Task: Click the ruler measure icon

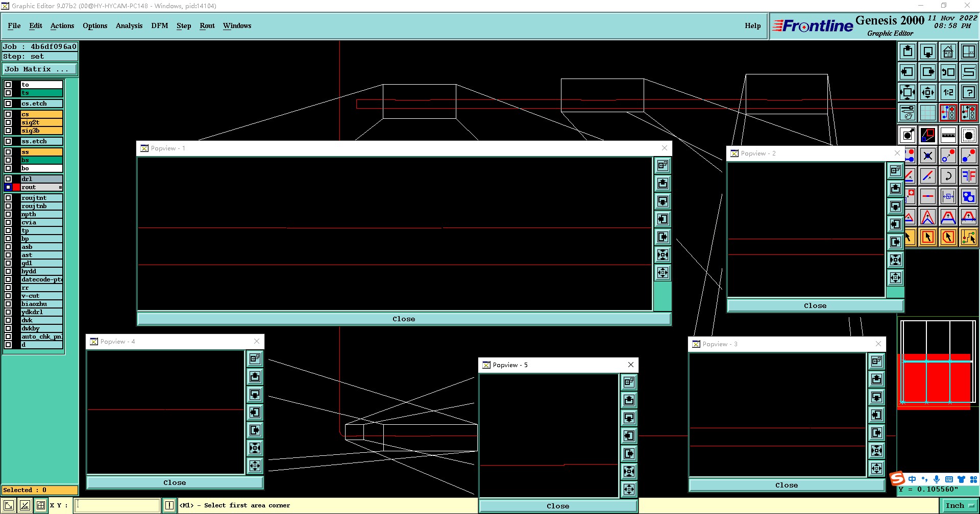Action: (948, 135)
